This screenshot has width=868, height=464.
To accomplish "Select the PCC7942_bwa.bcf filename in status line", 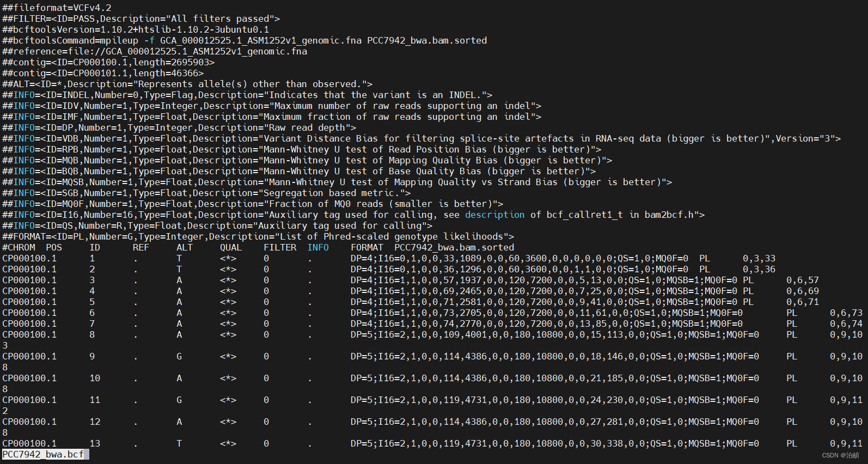I will (x=43, y=454).
